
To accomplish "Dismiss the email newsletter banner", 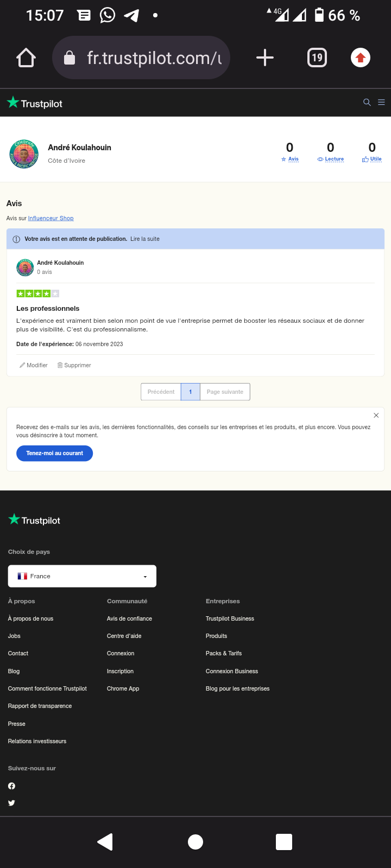I will 376,415.
